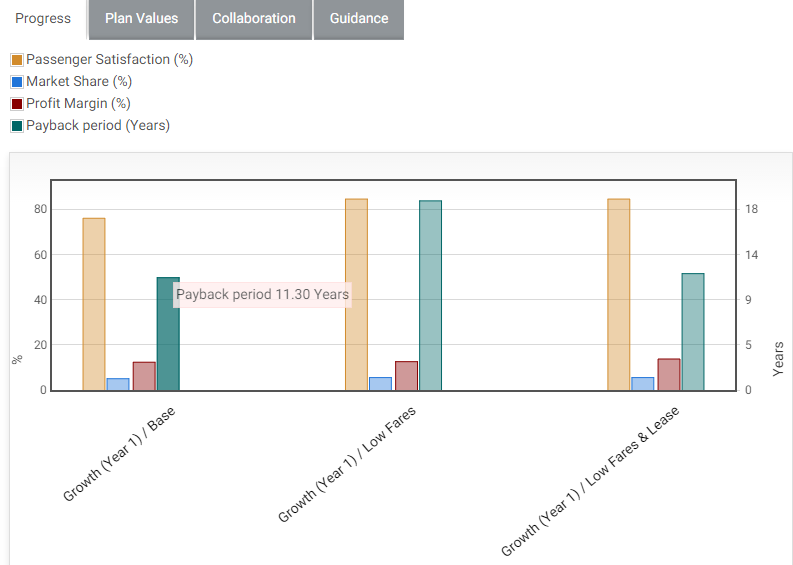Toggle the Payback period (Years) legend label
Image resolution: width=793 pixels, height=565 pixels.
pyautogui.click(x=98, y=125)
